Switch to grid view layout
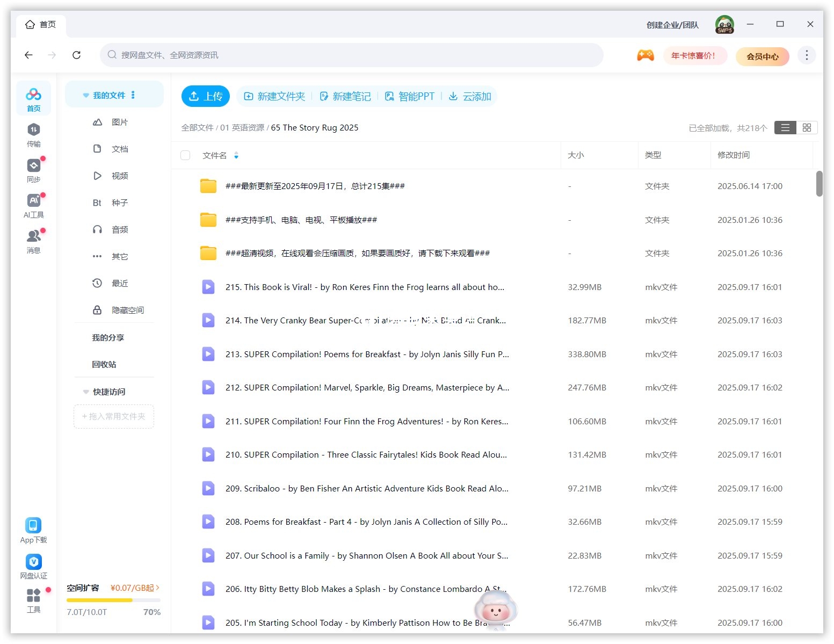This screenshot has height=644, width=834. (807, 127)
